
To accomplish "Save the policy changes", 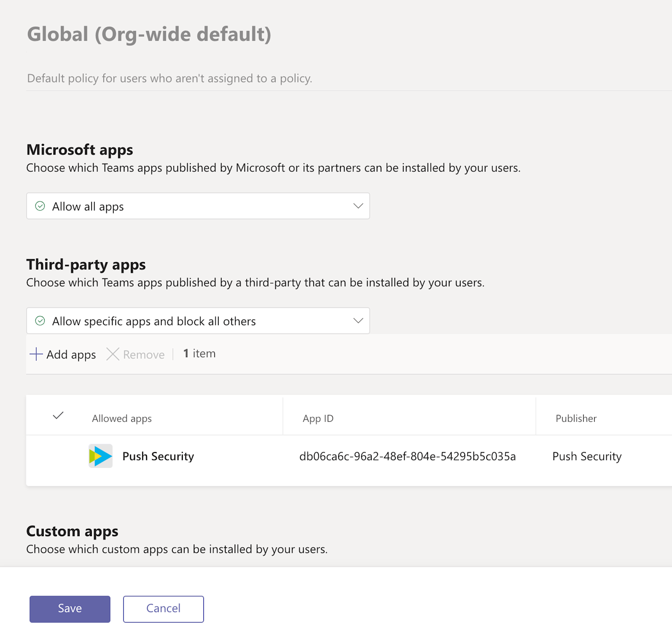I will (x=70, y=609).
